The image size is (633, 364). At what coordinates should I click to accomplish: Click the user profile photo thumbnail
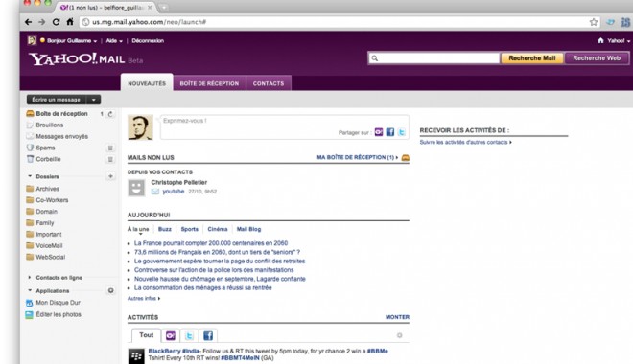[x=140, y=127]
